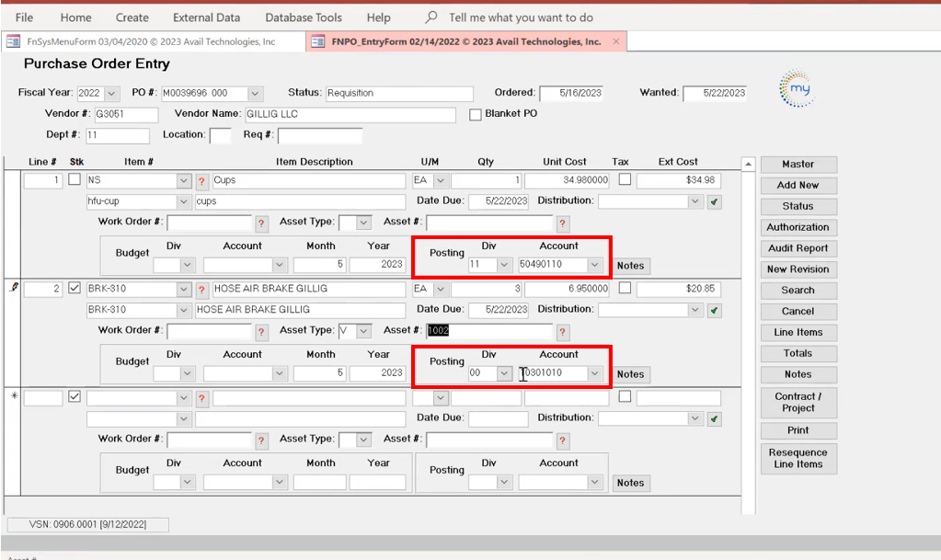The image size is (941, 560).
Task: Click the scrollbar up arrow for line items
Action: 749,165
